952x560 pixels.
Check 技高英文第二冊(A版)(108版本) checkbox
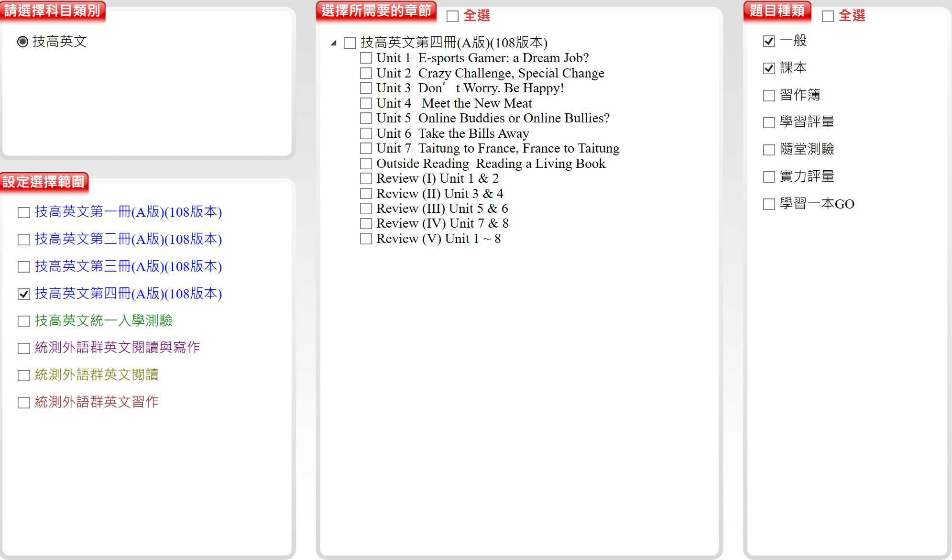[24, 240]
